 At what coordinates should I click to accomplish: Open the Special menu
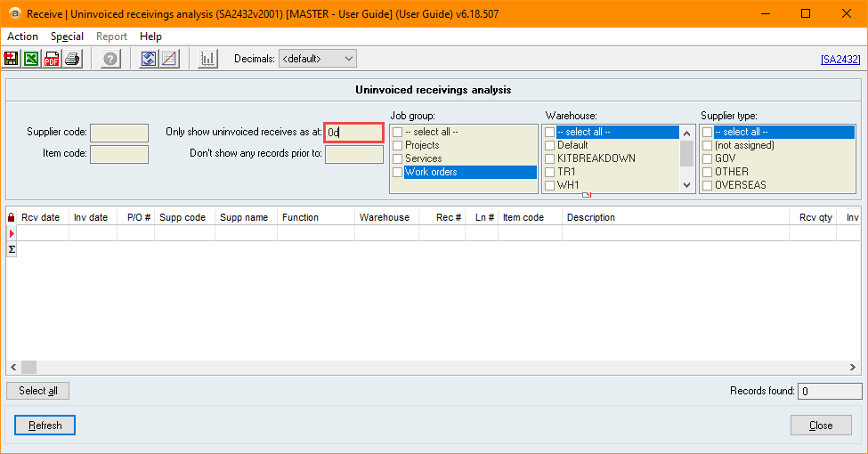(x=67, y=36)
